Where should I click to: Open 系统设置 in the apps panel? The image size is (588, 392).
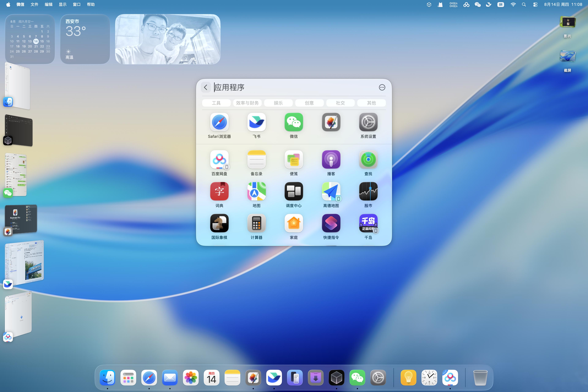368,122
